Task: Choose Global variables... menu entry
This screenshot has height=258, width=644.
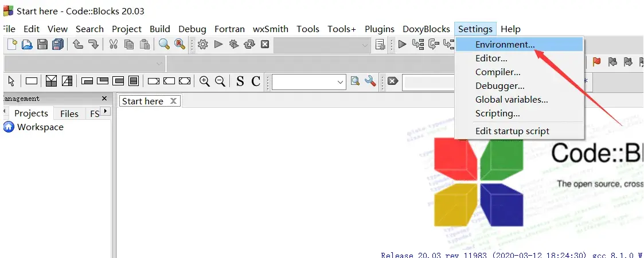Action: tap(519, 99)
